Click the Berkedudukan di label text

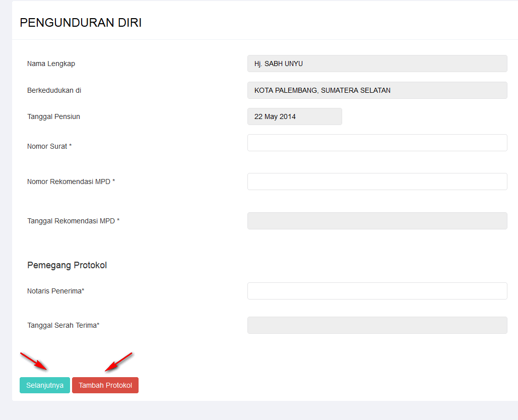(54, 90)
